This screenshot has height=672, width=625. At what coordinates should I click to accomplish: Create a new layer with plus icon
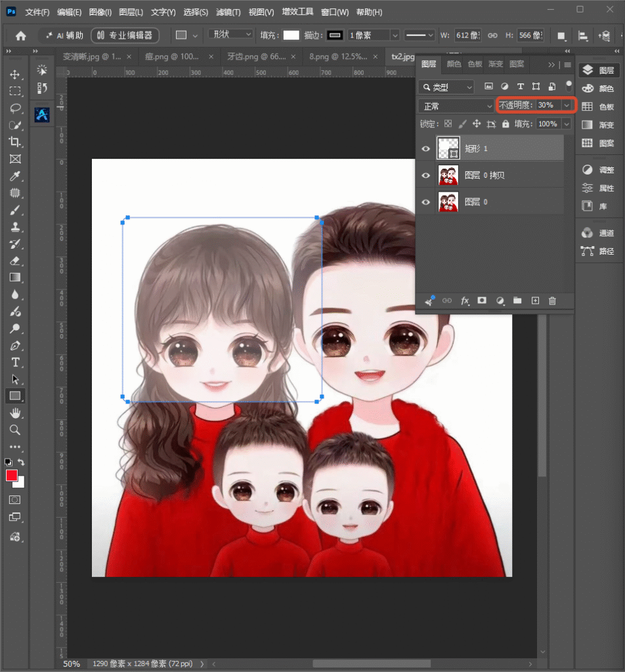pyautogui.click(x=535, y=301)
